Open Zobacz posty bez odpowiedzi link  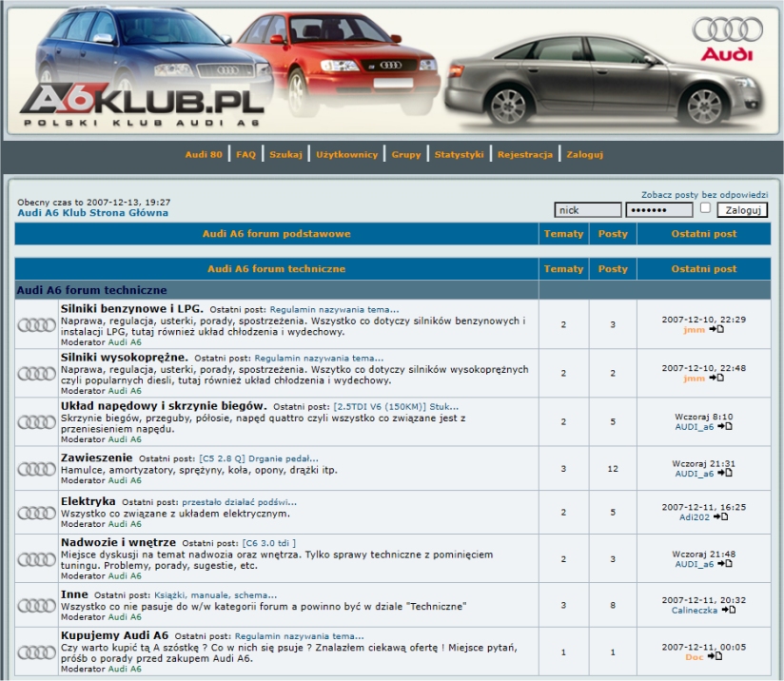pyautogui.click(x=704, y=194)
